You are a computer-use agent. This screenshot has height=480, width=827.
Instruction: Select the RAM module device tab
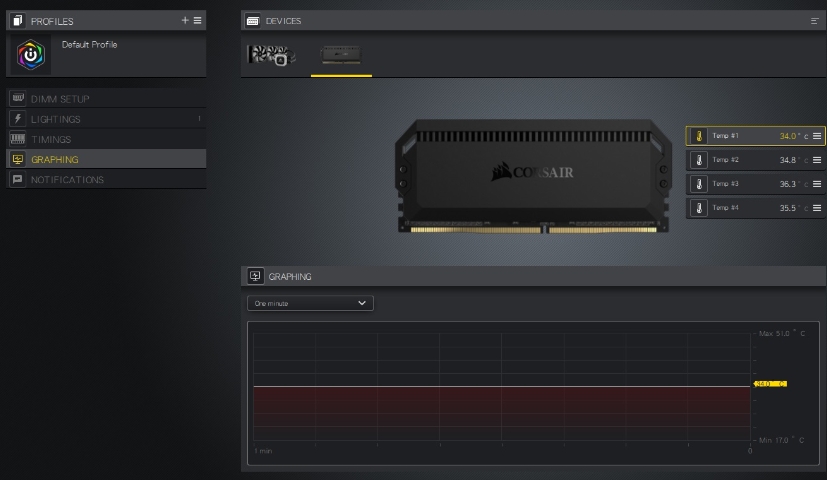click(x=341, y=55)
